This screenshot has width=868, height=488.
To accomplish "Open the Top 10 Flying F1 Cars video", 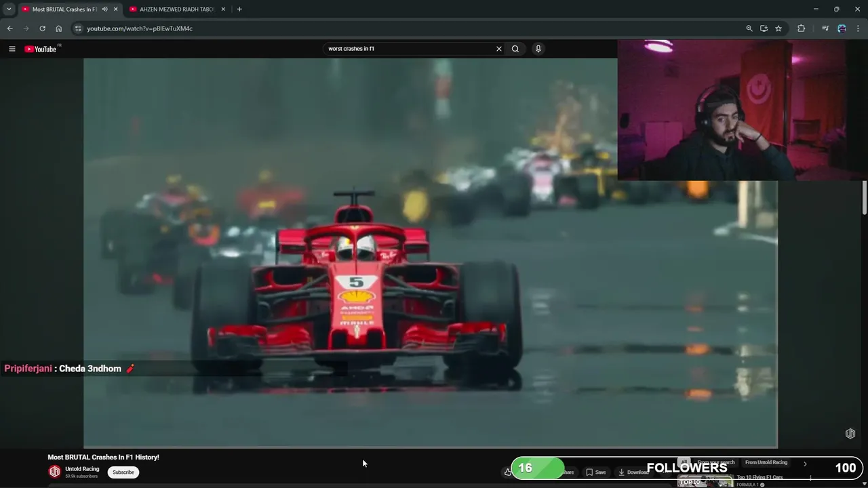I will point(759,477).
